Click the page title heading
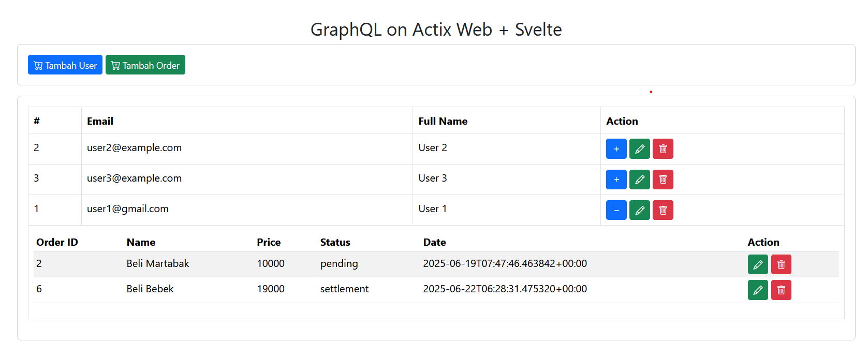 point(436,29)
